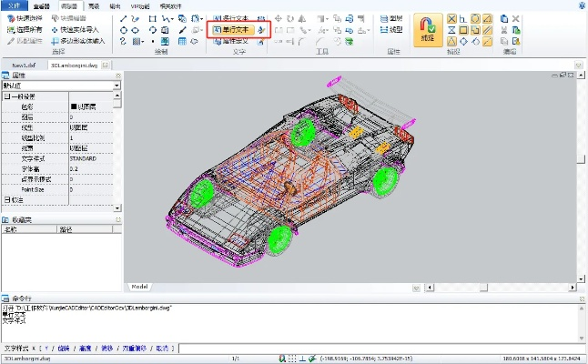
Task: Collapse the 一般设置 property group
Action: [x=6, y=96]
